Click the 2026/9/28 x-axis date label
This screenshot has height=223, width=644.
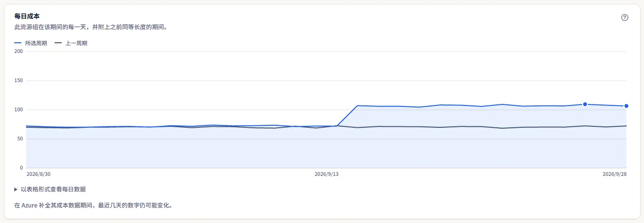coord(614,174)
